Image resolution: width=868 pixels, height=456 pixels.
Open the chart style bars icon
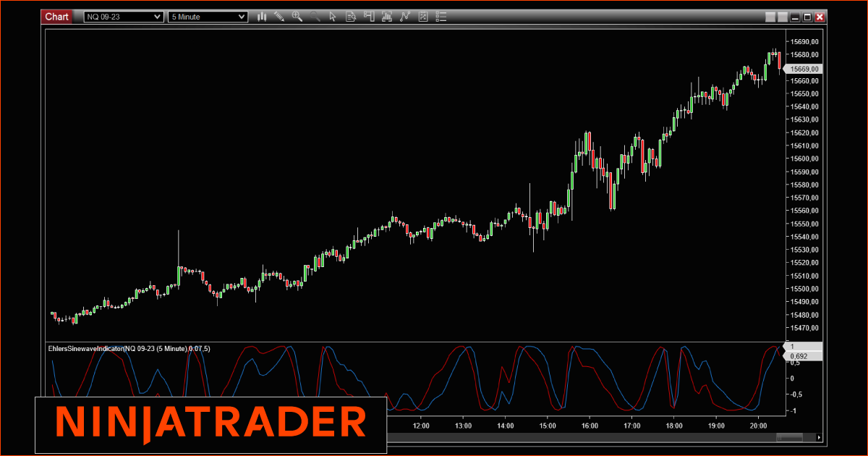262,16
